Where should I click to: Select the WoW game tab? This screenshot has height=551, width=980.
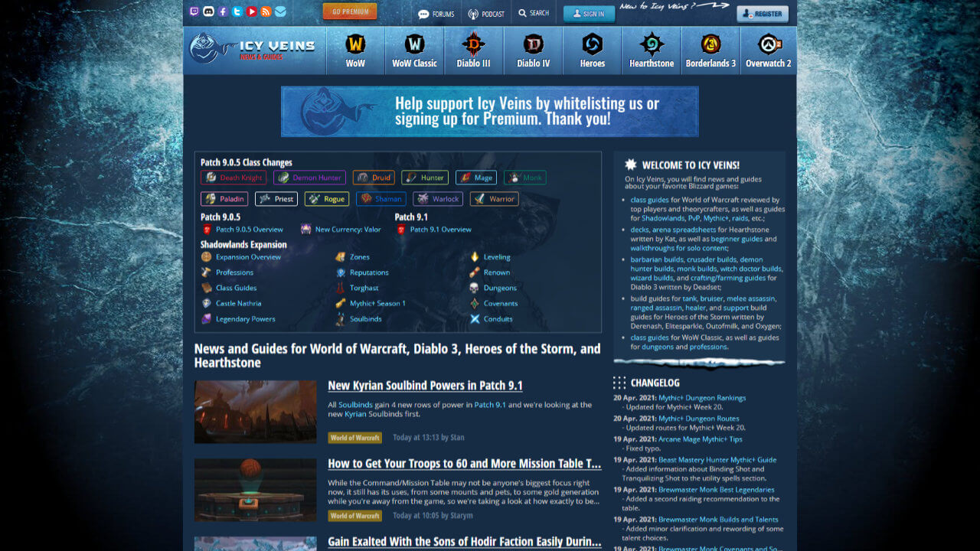coord(355,51)
